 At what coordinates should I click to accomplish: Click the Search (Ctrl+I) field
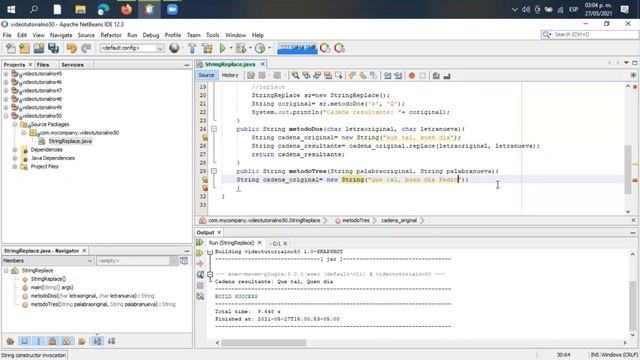(x=590, y=35)
